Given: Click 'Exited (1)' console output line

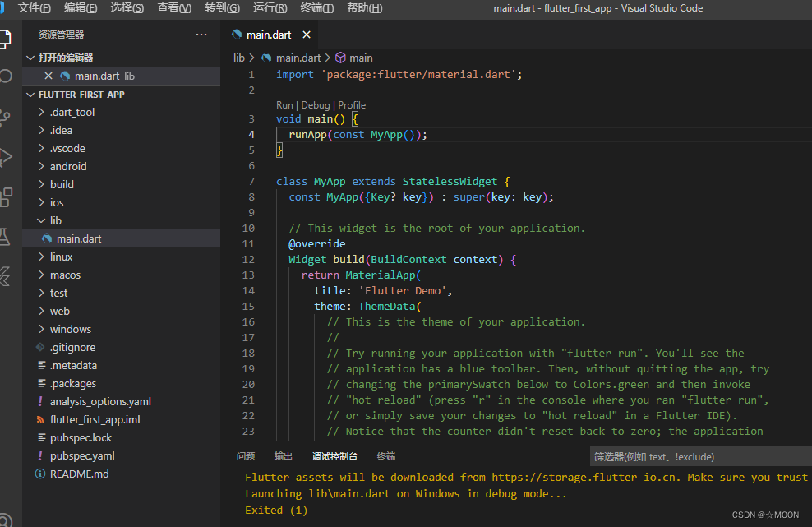Looking at the screenshot, I should tap(276, 510).
